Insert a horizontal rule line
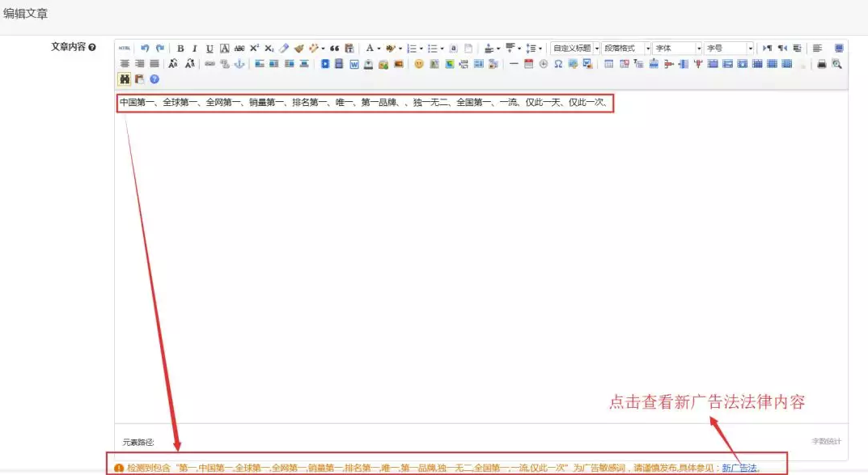 514,64
